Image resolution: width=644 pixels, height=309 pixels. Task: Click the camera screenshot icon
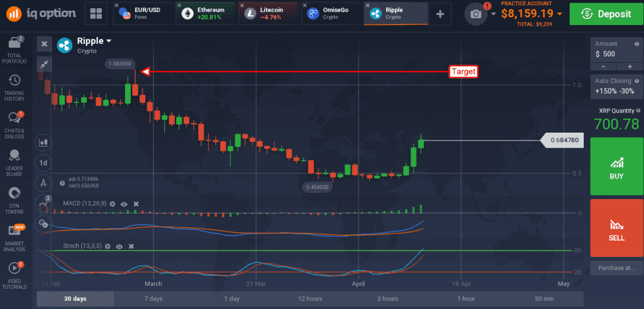475,14
